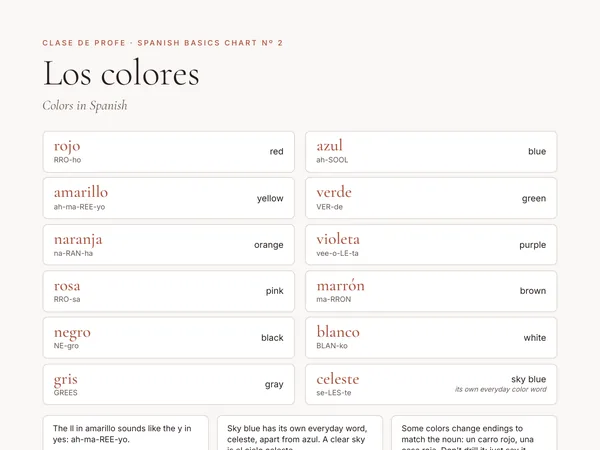600x450 pixels.
Task: Click the translation 'purple'
Action: (533, 245)
